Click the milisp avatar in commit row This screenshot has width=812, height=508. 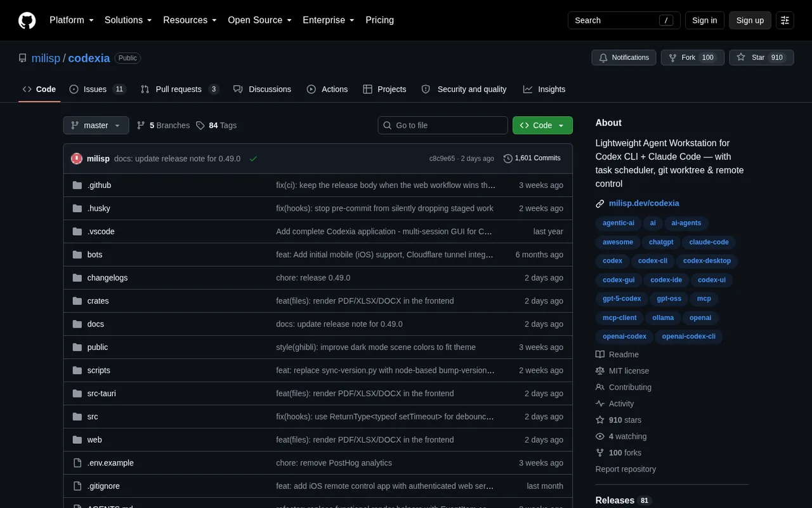click(77, 158)
